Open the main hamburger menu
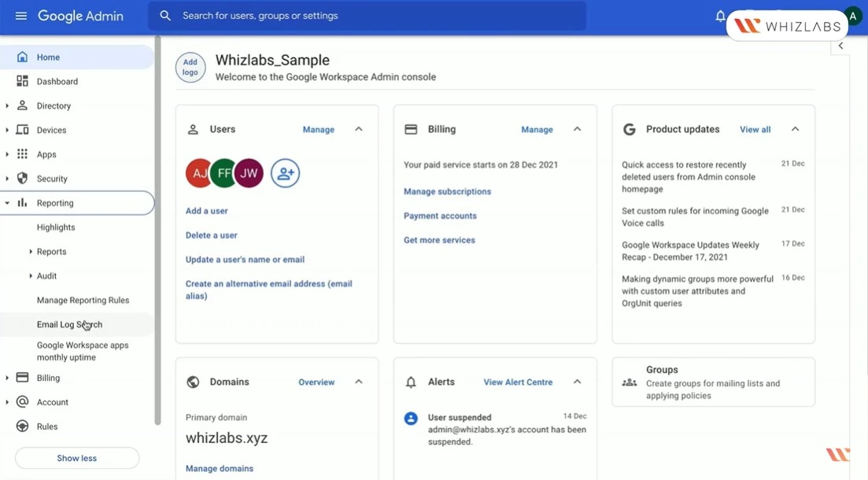 click(21, 16)
